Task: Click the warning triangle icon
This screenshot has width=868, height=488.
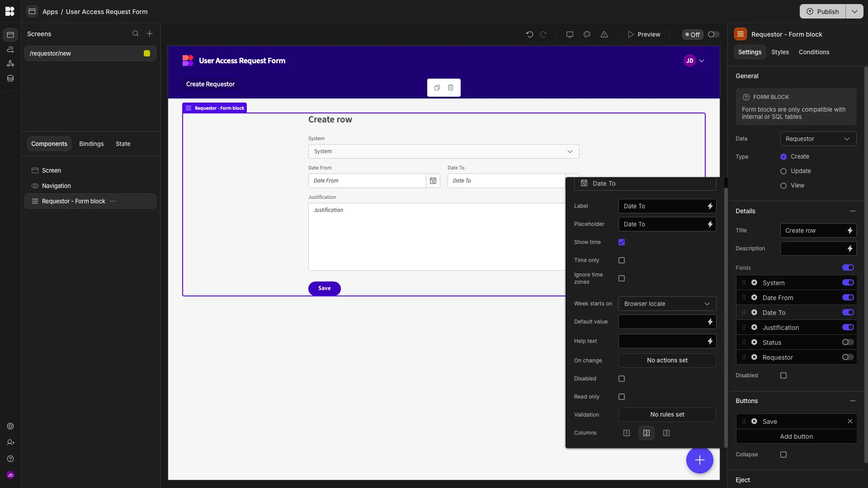Action: tap(604, 34)
